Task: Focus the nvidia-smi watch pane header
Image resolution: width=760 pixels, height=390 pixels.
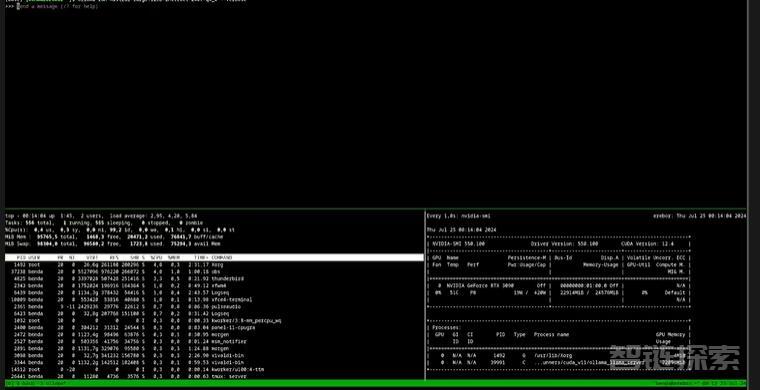Action: coord(586,216)
